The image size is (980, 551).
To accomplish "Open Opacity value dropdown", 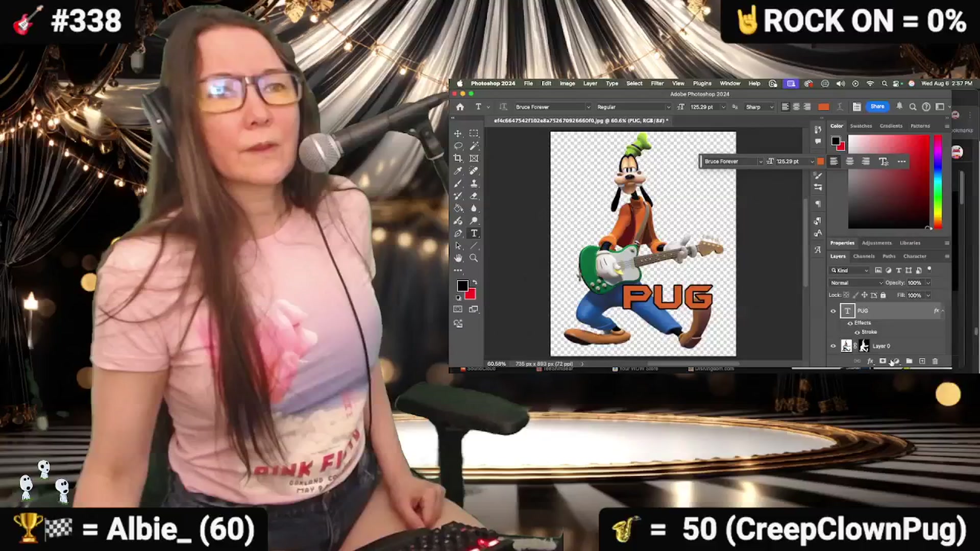I will [x=928, y=283].
